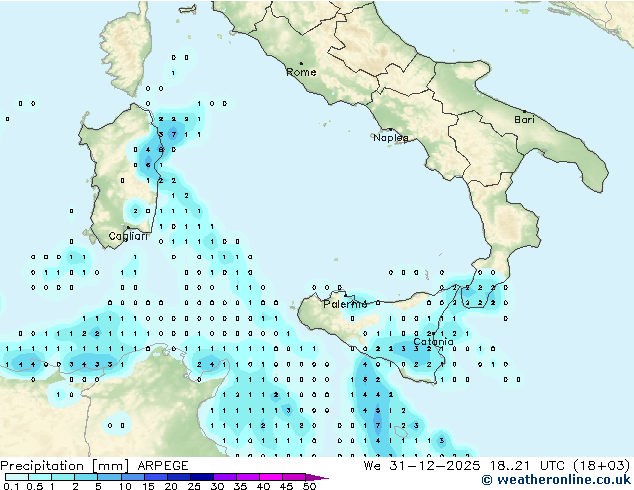The image size is (634, 490).
Task: Click the legend value '50'
Action: pos(309,486)
